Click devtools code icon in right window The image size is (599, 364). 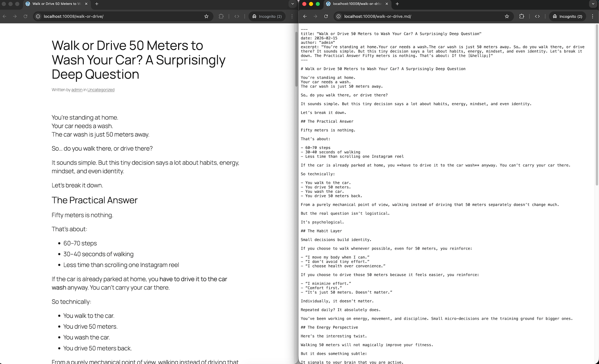537,16
